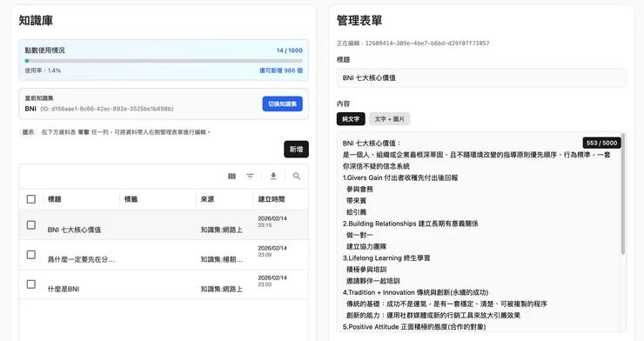Click into the 內容 text area
Viewport: 644px width, 341px height.
pyautogui.click(x=481, y=232)
